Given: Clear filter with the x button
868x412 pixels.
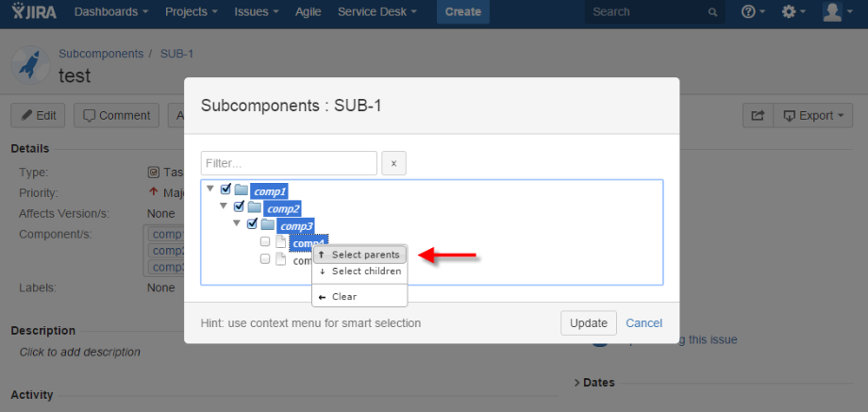Looking at the screenshot, I should click(393, 163).
